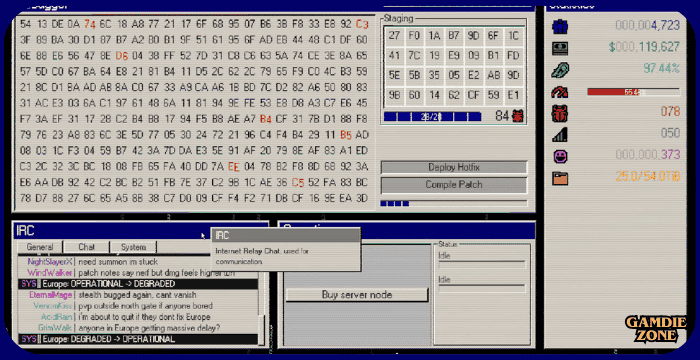The height and width of the screenshot is (360, 700).
Task: Click staging cell E1
Action: [x=513, y=96]
